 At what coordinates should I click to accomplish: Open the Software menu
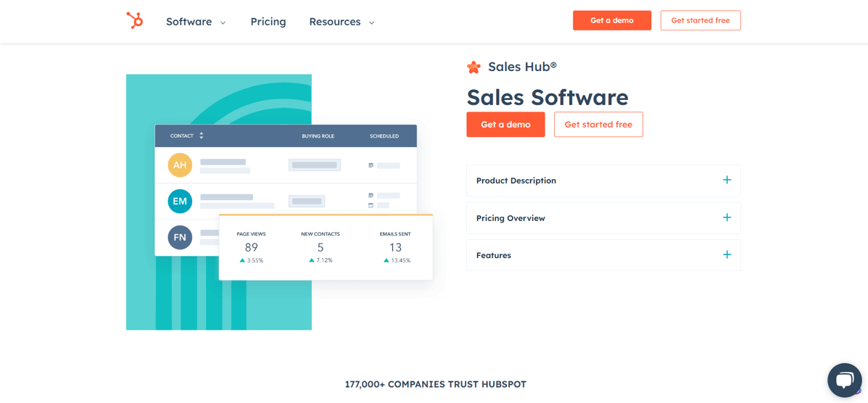(x=196, y=22)
